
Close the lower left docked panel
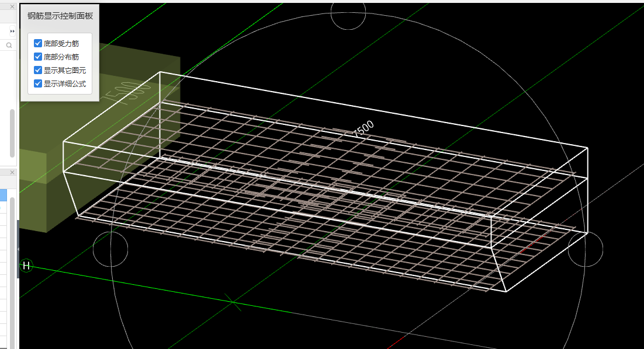12,172
